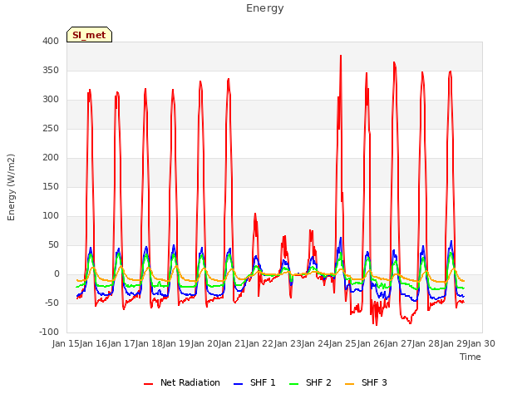Click the Jan 16 x-axis label
The image size is (532, 399).
tap(93, 343)
